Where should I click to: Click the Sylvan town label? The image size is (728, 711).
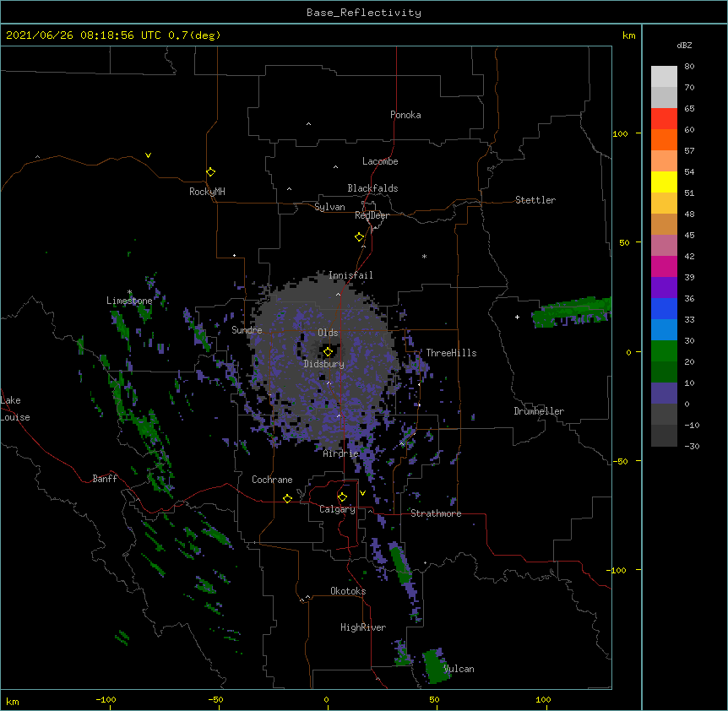pos(329,207)
